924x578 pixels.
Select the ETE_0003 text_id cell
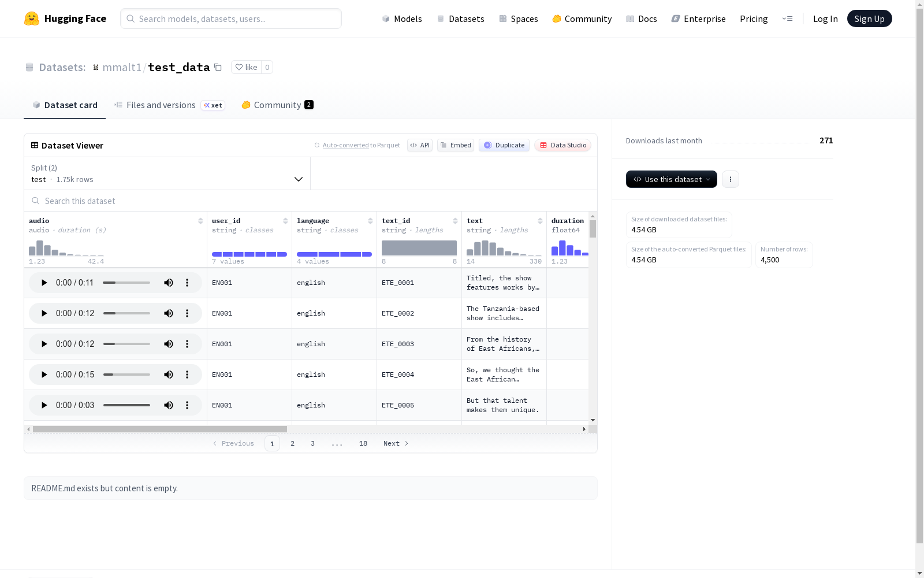pos(419,344)
